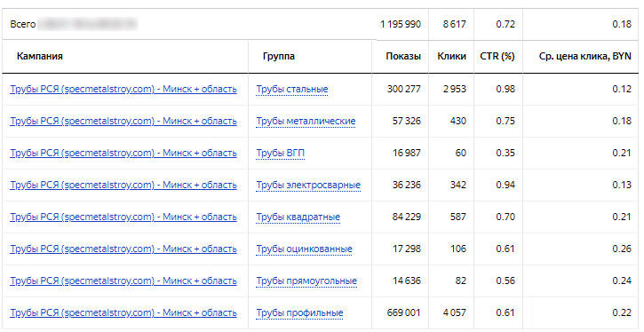The width and height of the screenshot is (644, 332).
Task: Select impressions value 16 987
Action: (407, 153)
